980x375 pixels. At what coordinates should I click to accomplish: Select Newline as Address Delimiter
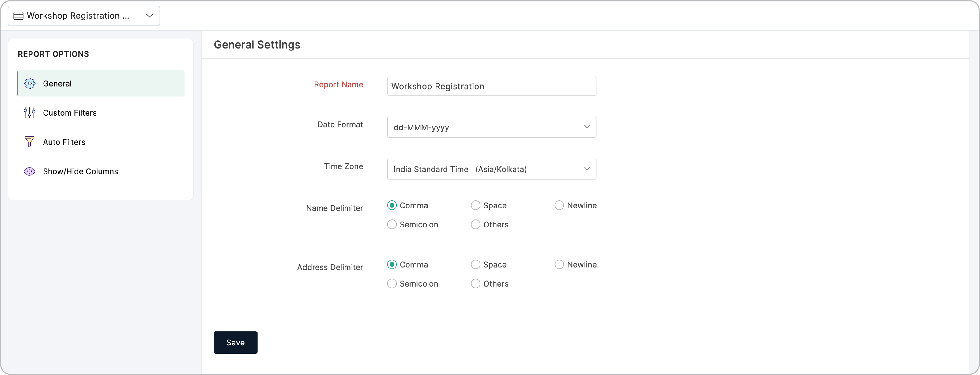coord(559,264)
